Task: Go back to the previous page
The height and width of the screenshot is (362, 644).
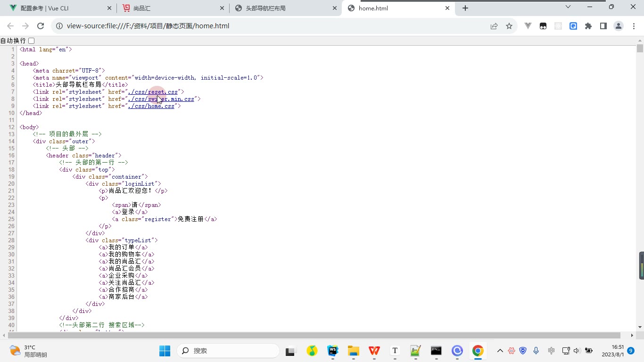Action: pos(10,26)
